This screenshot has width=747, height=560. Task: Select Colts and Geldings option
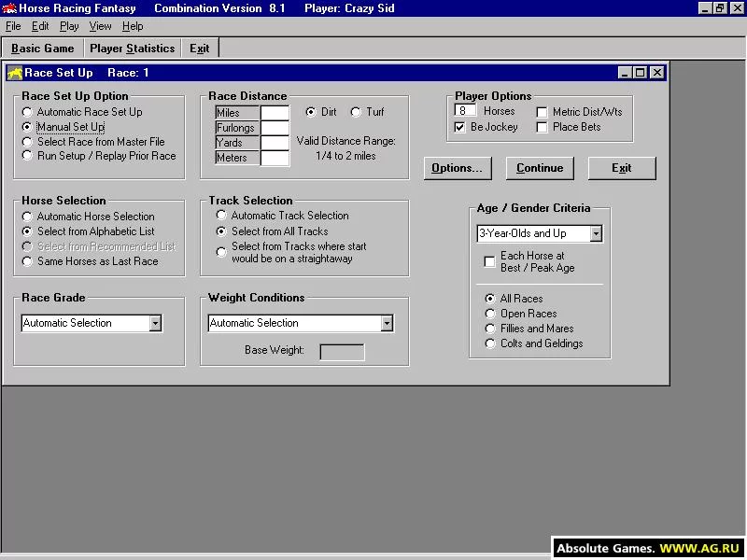[489, 343]
